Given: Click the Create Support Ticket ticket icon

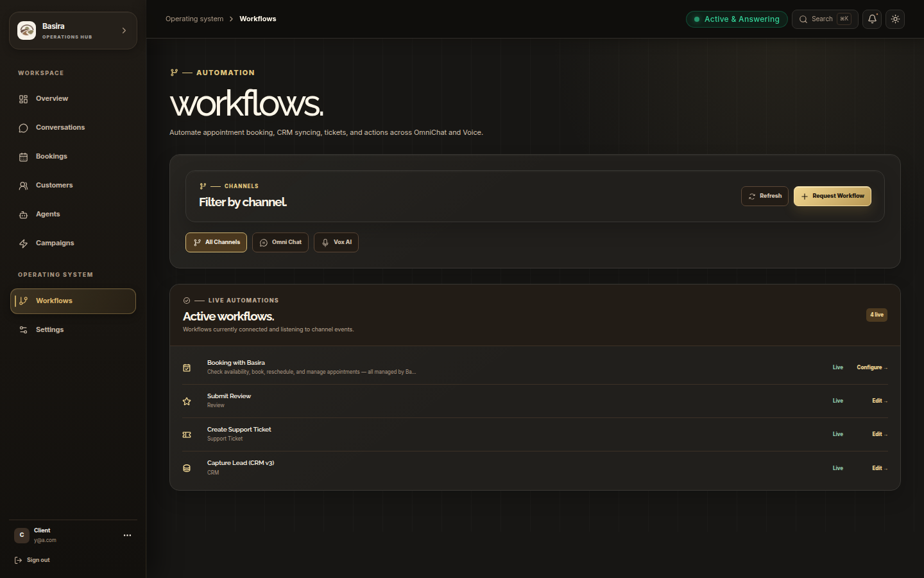Looking at the screenshot, I should [x=187, y=435].
